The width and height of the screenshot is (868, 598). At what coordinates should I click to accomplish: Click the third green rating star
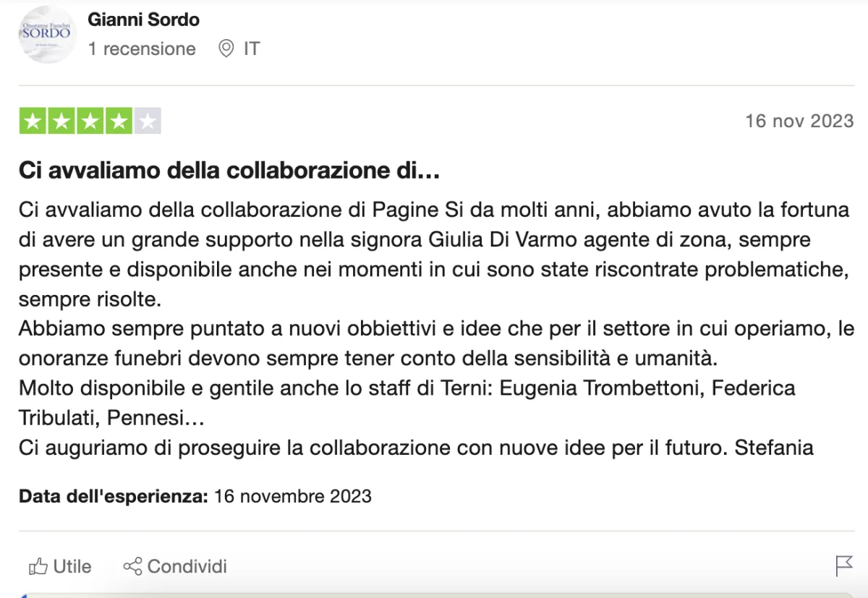90,121
